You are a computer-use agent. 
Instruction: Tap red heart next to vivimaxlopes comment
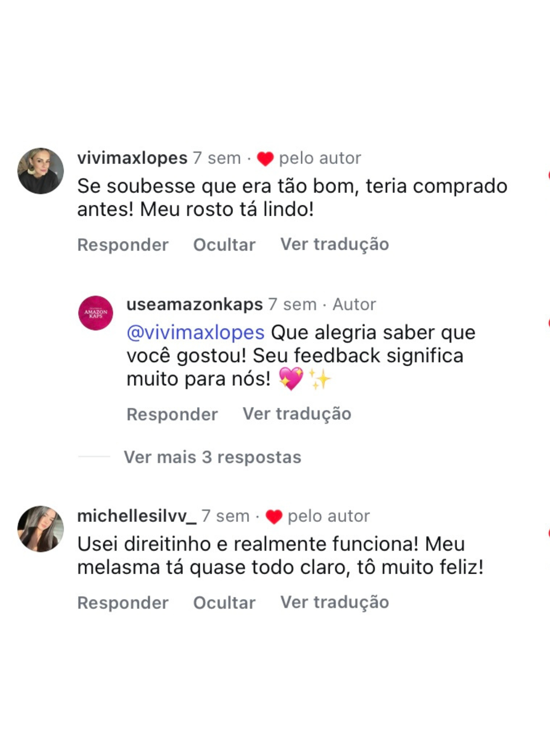[x=265, y=159]
